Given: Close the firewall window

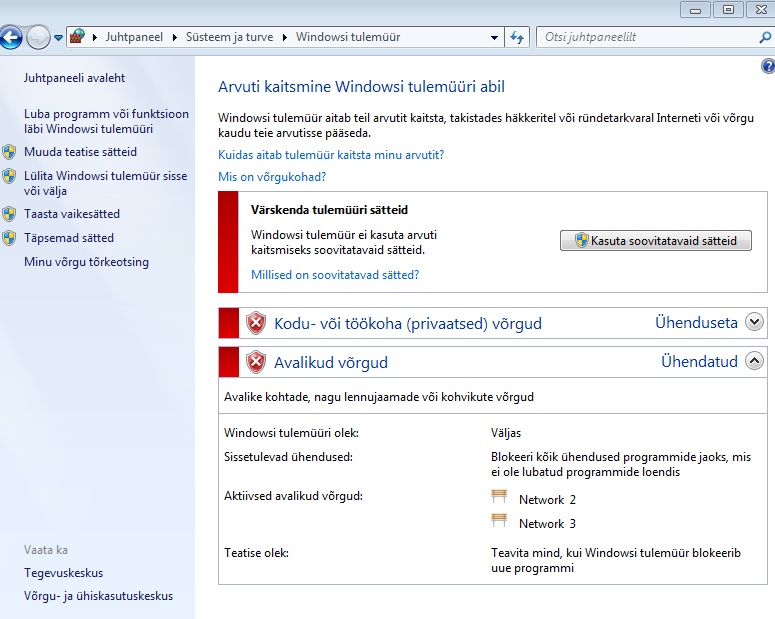Looking at the screenshot, I should 761,9.
